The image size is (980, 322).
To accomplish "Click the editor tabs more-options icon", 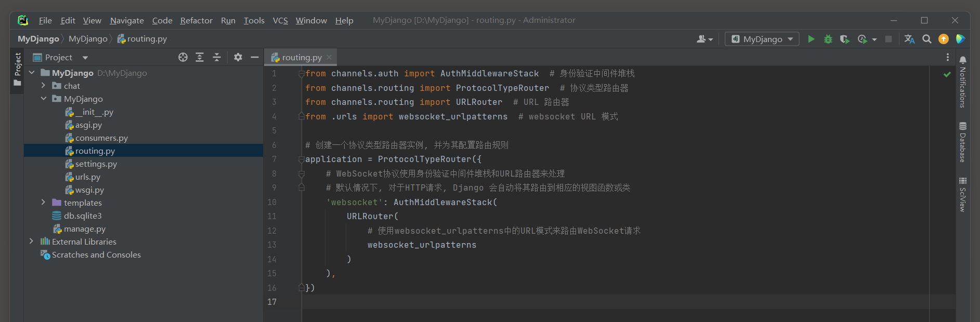I will pos(947,57).
